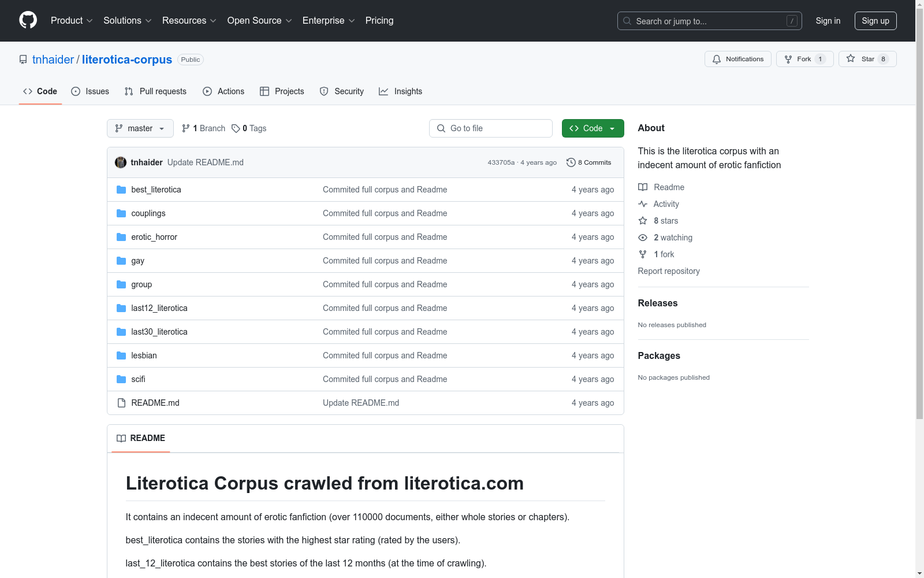Screen dimensions: 924x578
Task: Click Releases heading link
Action: 658,303
